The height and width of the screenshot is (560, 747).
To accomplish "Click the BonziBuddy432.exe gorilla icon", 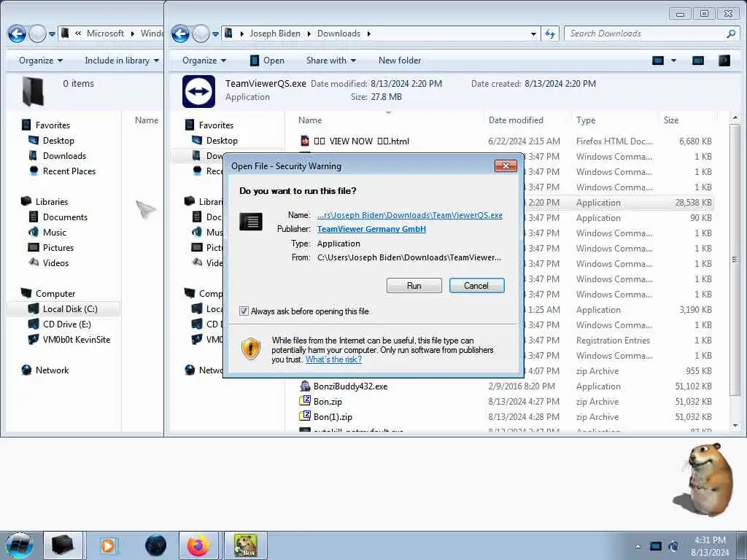I will point(305,386).
